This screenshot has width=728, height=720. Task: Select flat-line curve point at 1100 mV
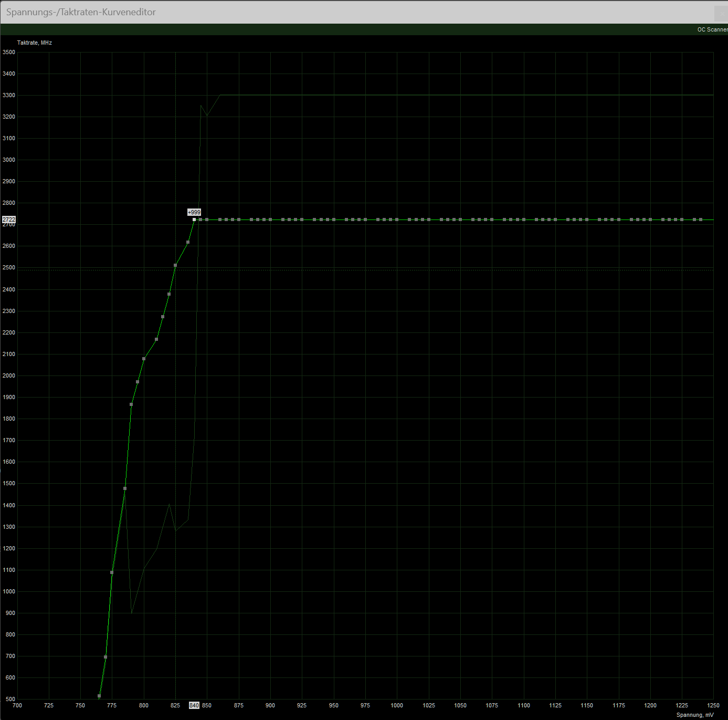point(524,220)
